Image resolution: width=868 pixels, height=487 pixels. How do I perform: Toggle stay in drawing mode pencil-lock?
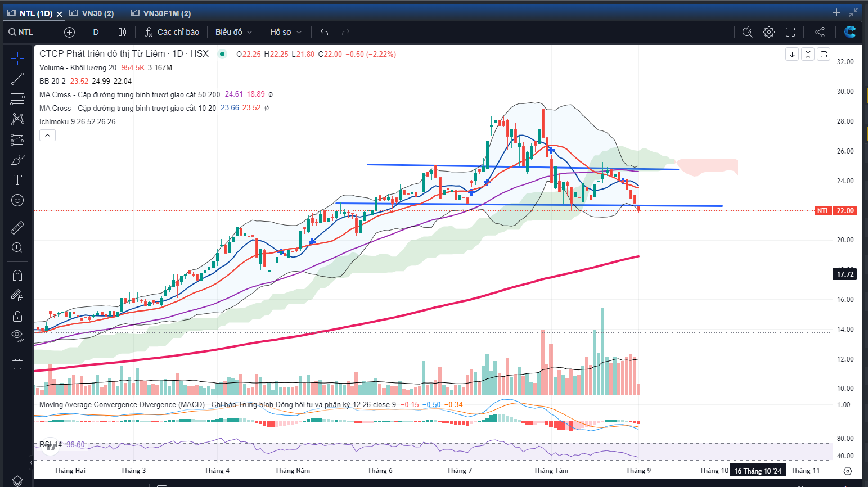tap(17, 295)
